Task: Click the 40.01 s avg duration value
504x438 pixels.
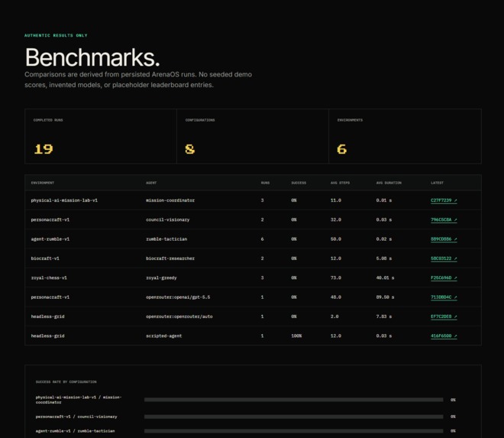Action: [x=385, y=277]
